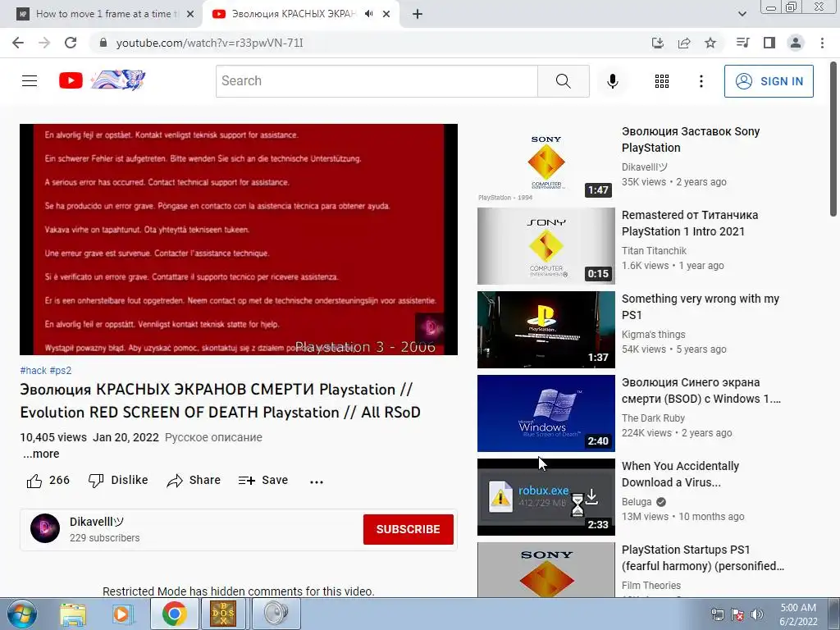The height and width of the screenshot is (630, 840).
Task: Activate voice search microphone
Action: [x=612, y=81]
